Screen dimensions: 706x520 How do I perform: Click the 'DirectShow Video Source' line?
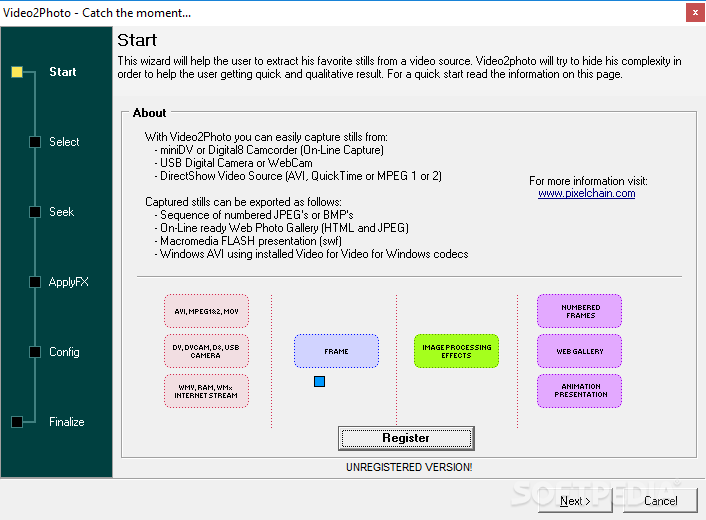(x=298, y=176)
